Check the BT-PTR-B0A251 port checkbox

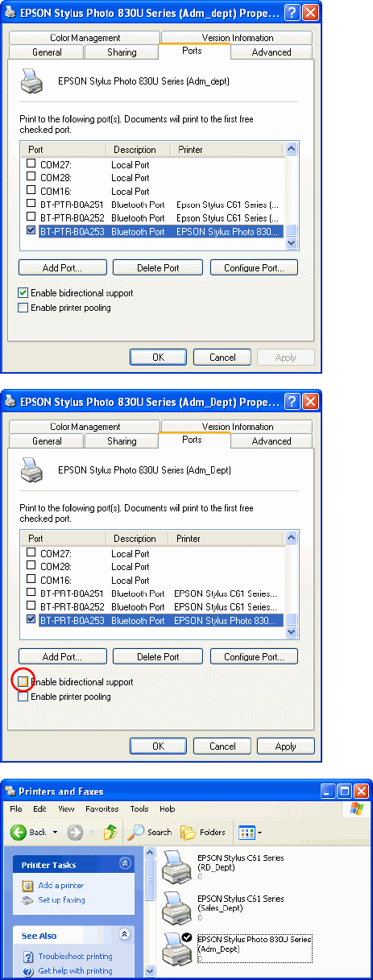point(31,204)
